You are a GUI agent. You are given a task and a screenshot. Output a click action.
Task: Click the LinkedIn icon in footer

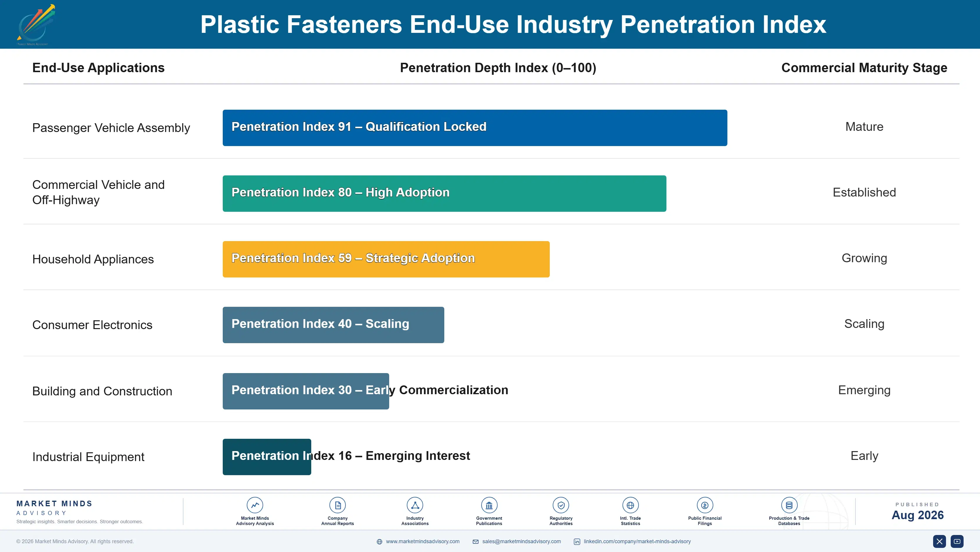point(577,542)
